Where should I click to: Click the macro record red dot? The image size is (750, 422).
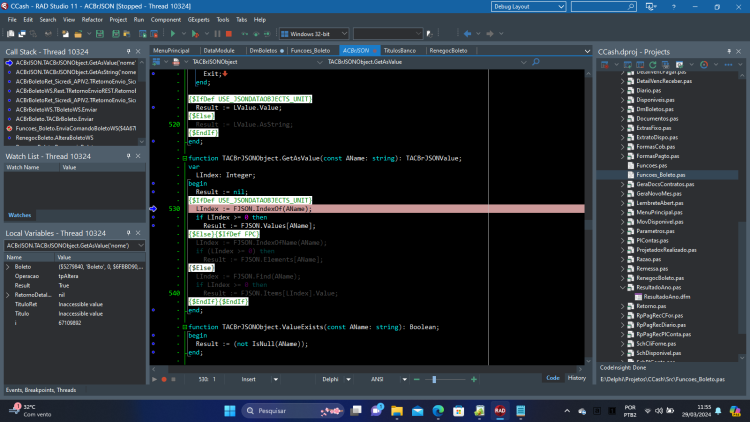(x=164, y=379)
